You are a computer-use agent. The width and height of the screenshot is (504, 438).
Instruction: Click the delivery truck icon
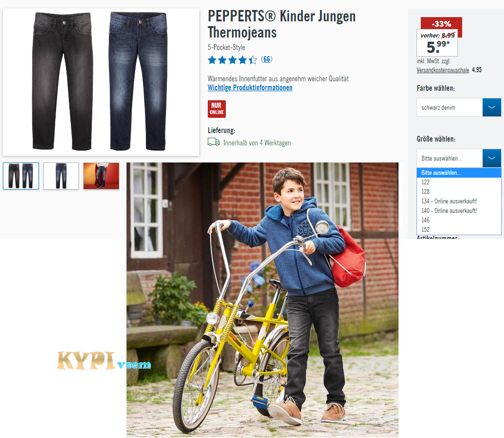pyautogui.click(x=214, y=142)
